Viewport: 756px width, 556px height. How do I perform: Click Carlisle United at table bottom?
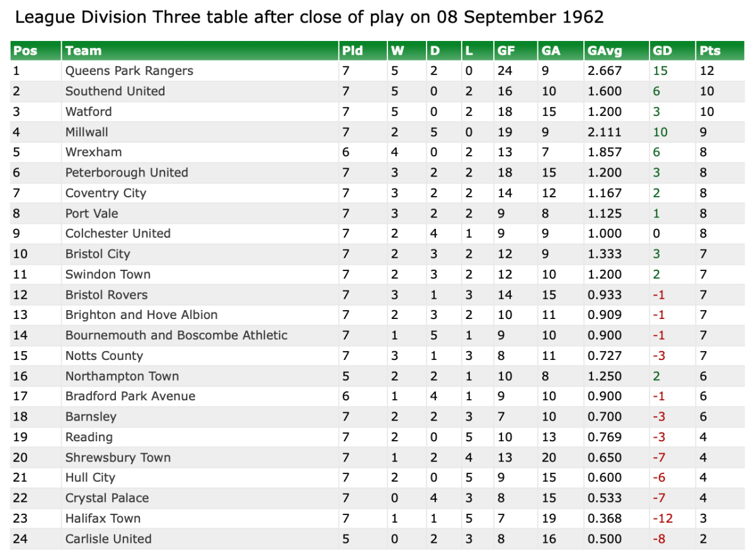coord(108,539)
